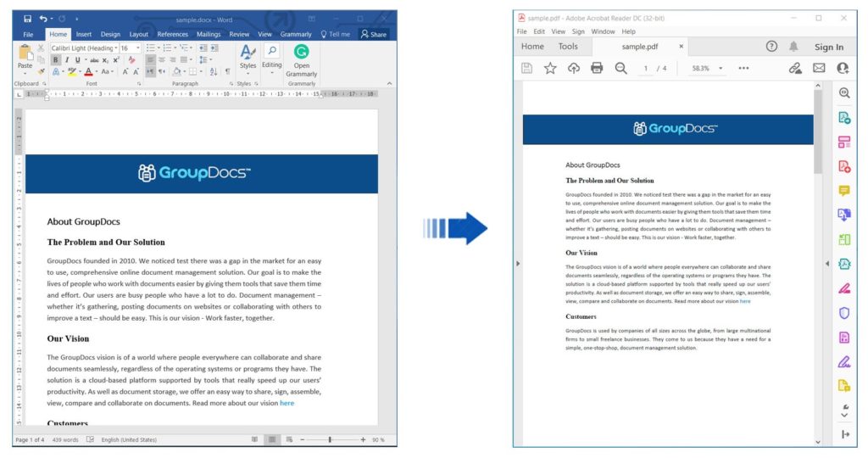Open the Acrobat help question mark icon
The width and height of the screenshot is (868, 458).
(771, 47)
